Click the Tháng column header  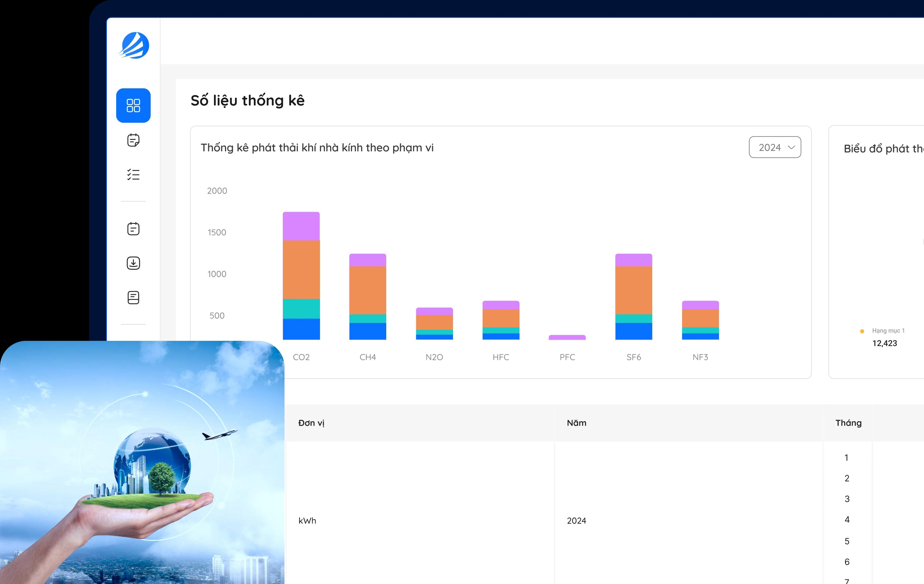pyautogui.click(x=849, y=423)
